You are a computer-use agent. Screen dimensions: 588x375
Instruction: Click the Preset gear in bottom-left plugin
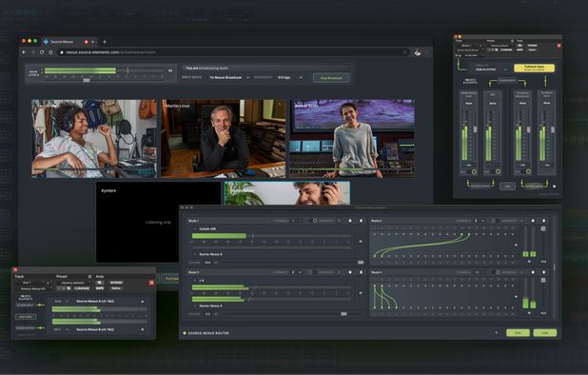tap(89, 276)
